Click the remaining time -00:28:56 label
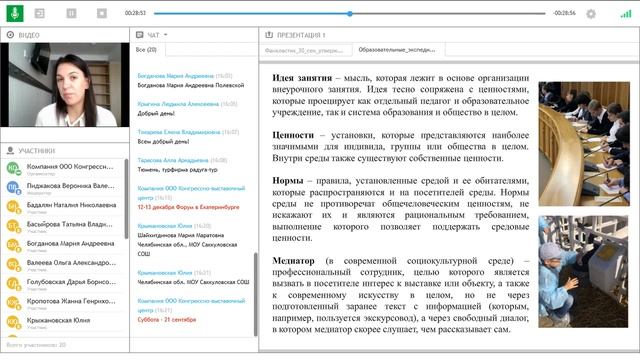The height and width of the screenshot is (360, 640). 564,13
